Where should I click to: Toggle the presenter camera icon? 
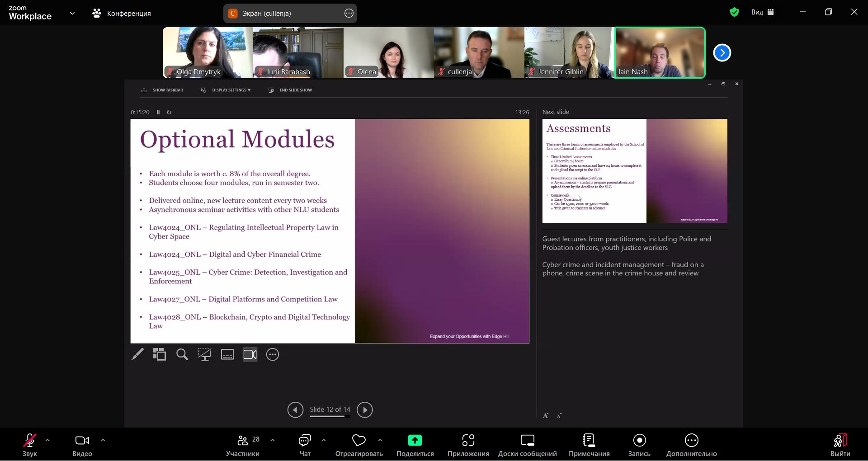click(x=250, y=355)
